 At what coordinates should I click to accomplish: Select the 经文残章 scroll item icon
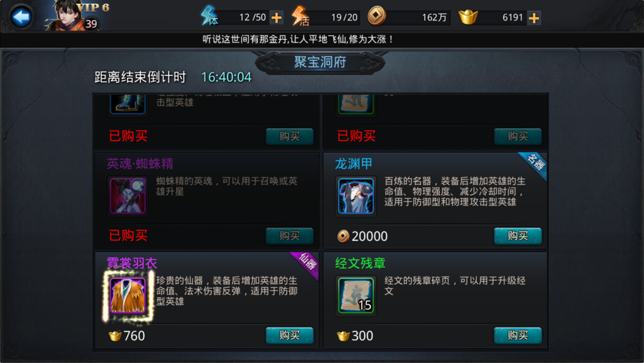tap(355, 295)
